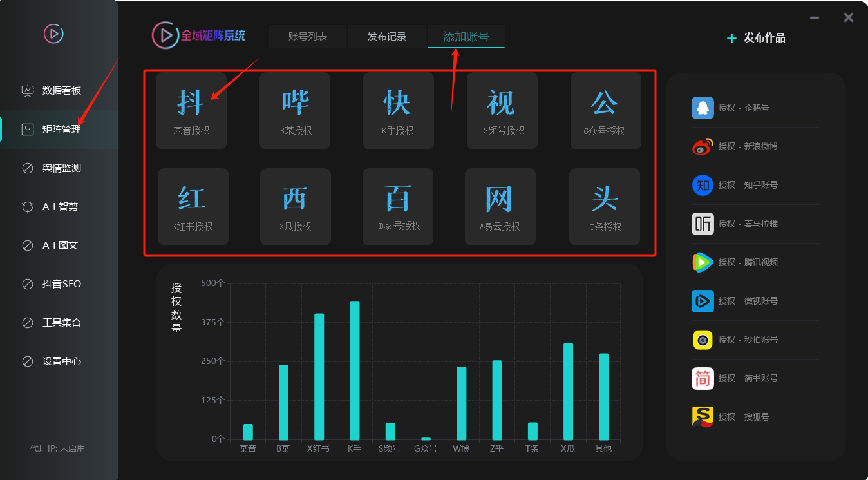Click 授权 - 秒拍账号 link
868x480 pixels.
(x=748, y=340)
